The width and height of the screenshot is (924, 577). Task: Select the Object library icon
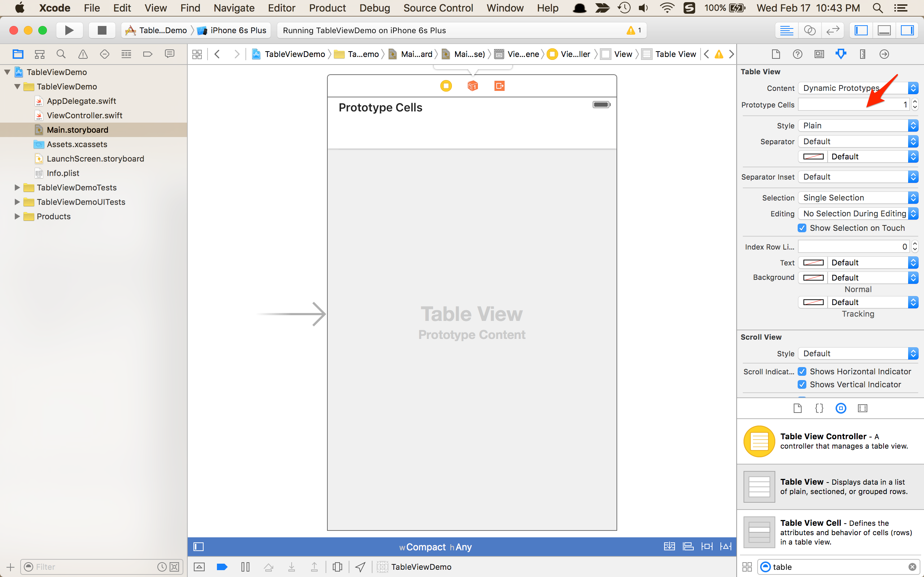click(840, 408)
